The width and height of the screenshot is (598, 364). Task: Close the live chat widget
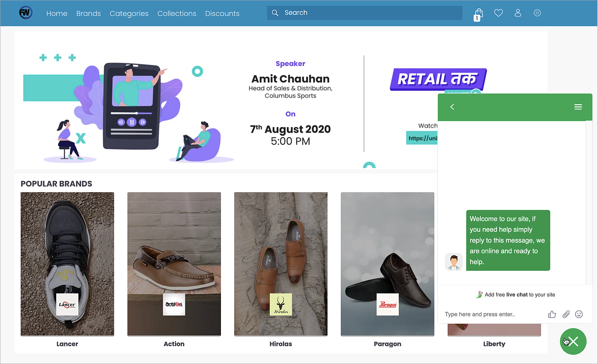coord(573,341)
